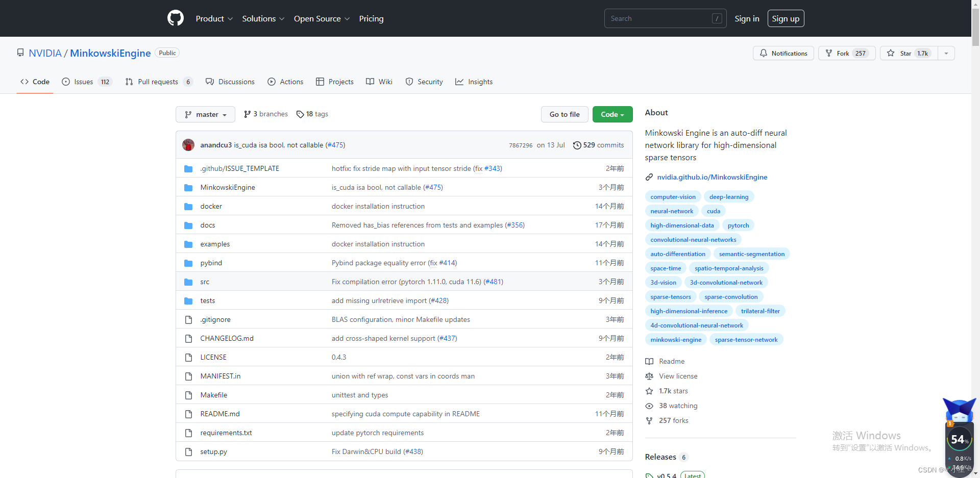Open the 529 commits history
This screenshot has width=980, height=478.
click(x=598, y=145)
